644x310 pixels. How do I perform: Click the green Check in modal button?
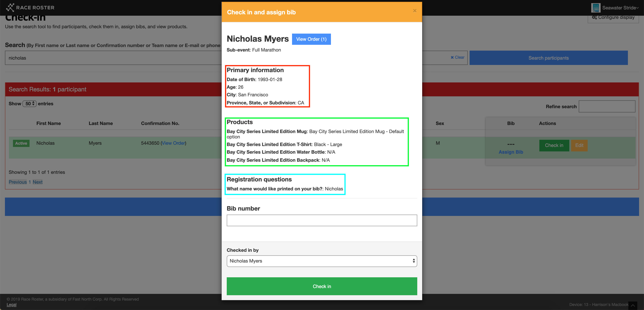tap(322, 286)
